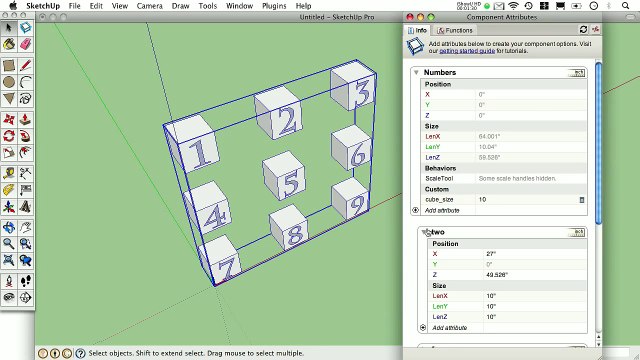Select the Rectangle drawing tool
Screen dimensions: 640x360
click(9, 65)
